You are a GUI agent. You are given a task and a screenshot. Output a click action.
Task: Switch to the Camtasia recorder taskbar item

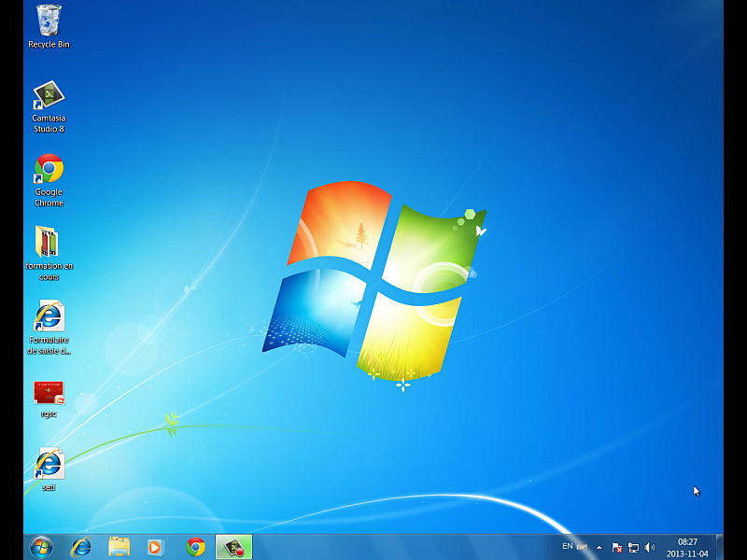click(x=233, y=547)
